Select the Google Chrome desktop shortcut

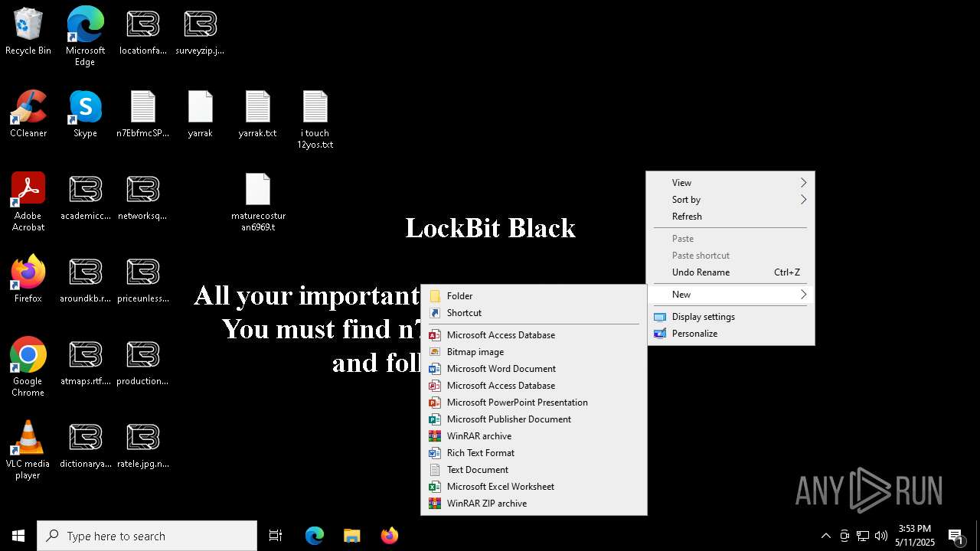coord(28,367)
